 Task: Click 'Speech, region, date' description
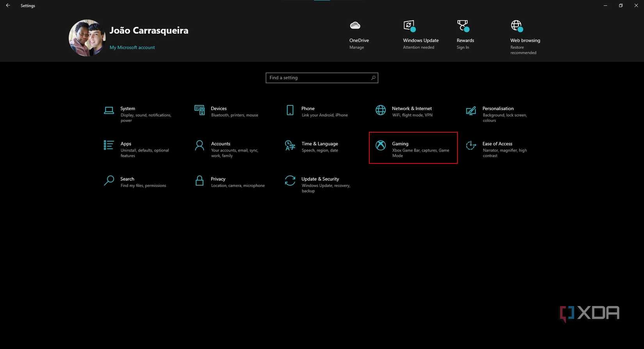click(320, 150)
